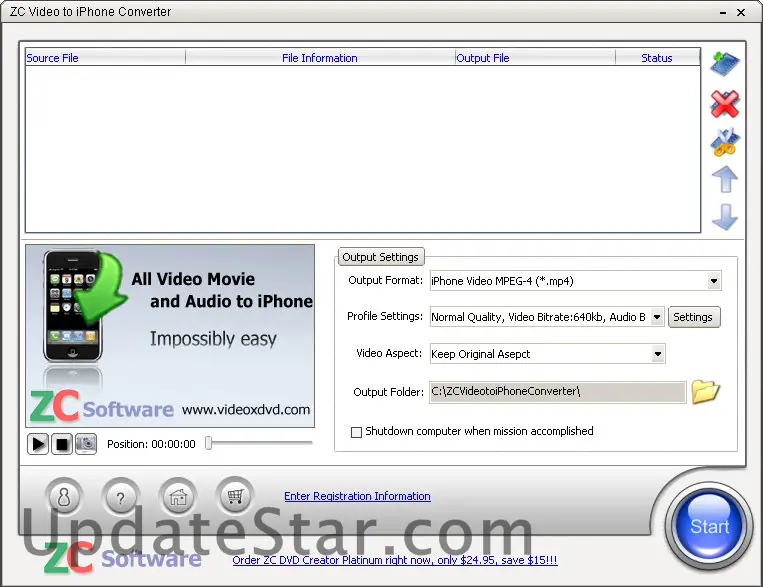Viewport: 763px width, 587px height.
Task: Open purchase page via shopping cart button
Action: tap(235, 496)
